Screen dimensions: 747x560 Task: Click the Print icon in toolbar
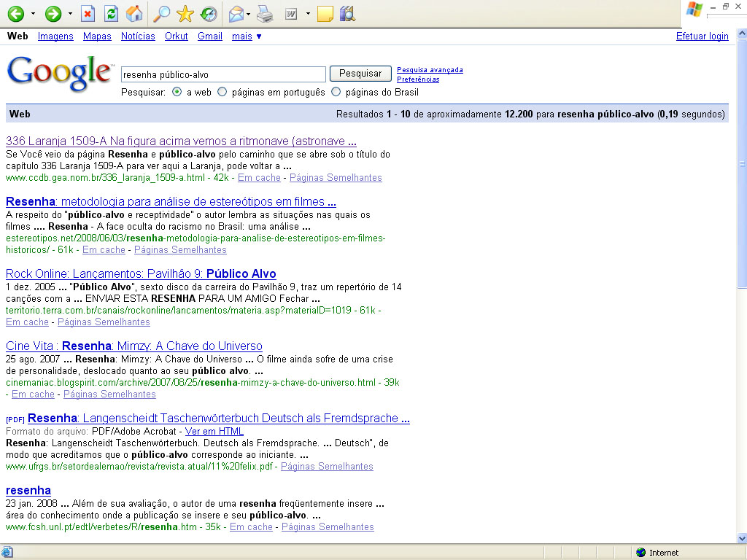[x=265, y=14]
